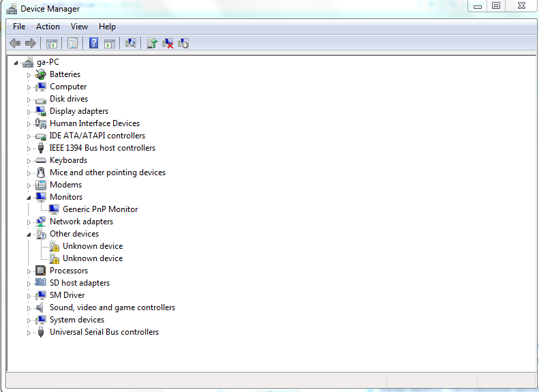Open the Help menu
This screenshot has height=392, width=539.
107,27
